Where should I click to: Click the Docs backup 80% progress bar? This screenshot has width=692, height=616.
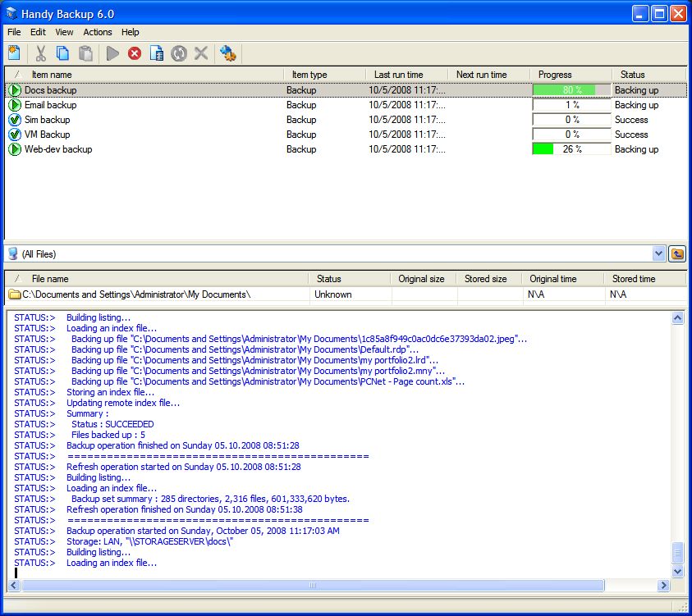(x=571, y=90)
